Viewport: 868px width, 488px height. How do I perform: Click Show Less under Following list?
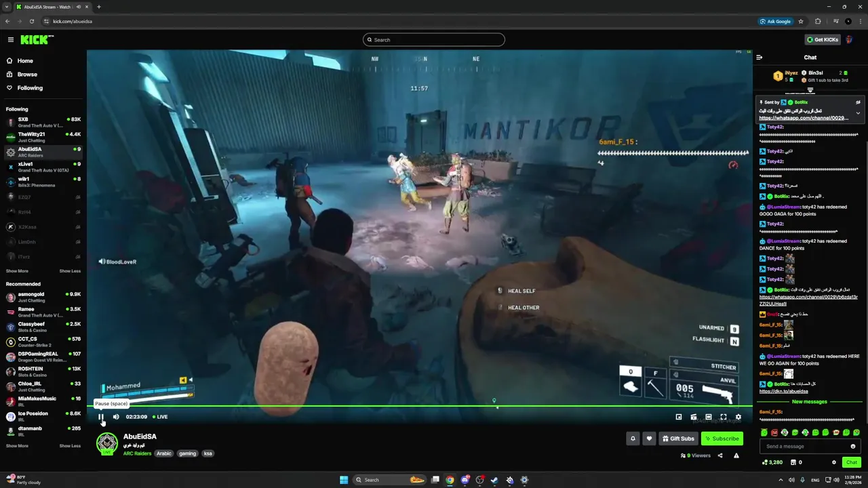[70, 271]
